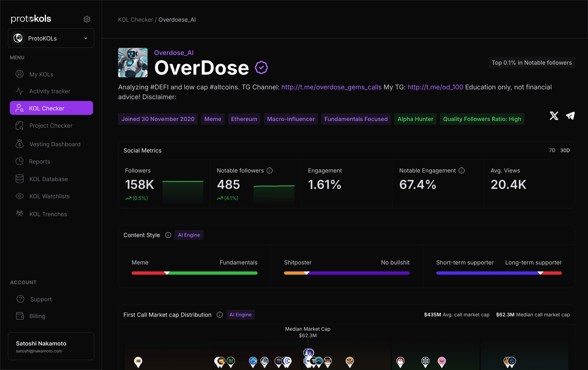Click the grey frog token marker

(264, 362)
